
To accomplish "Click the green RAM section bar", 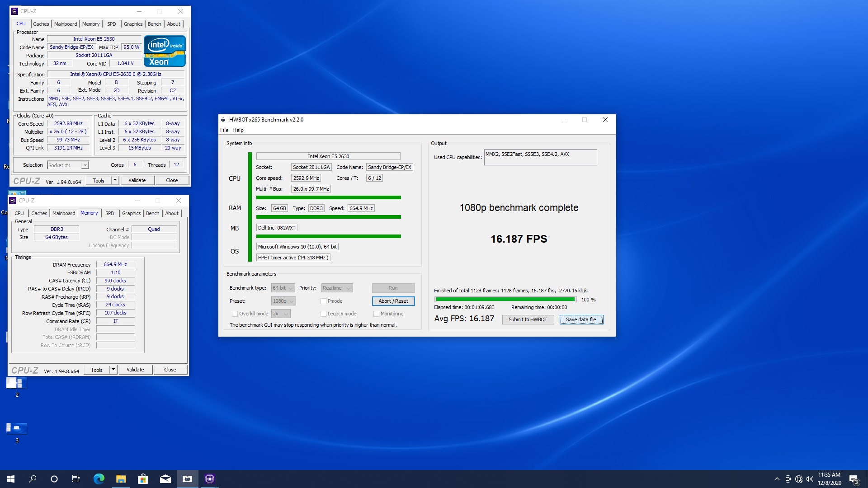I will point(328,217).
